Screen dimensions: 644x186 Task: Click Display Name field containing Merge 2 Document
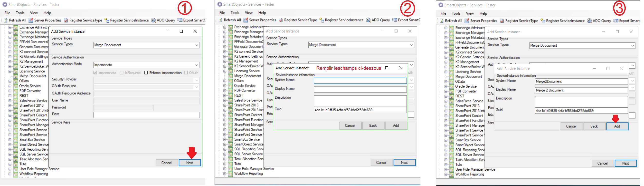[x=581, y=91]
